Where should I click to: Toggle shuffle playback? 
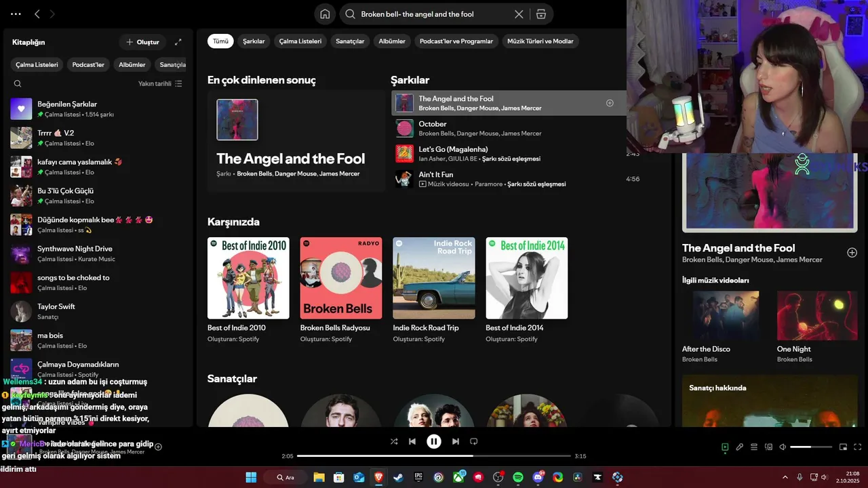394,441
